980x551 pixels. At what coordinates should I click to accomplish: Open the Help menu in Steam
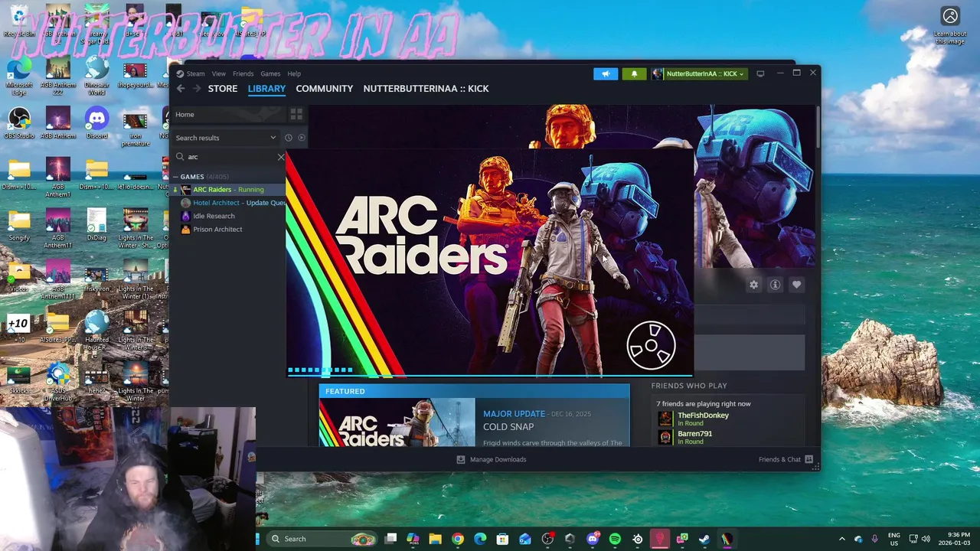coord(294,73)
